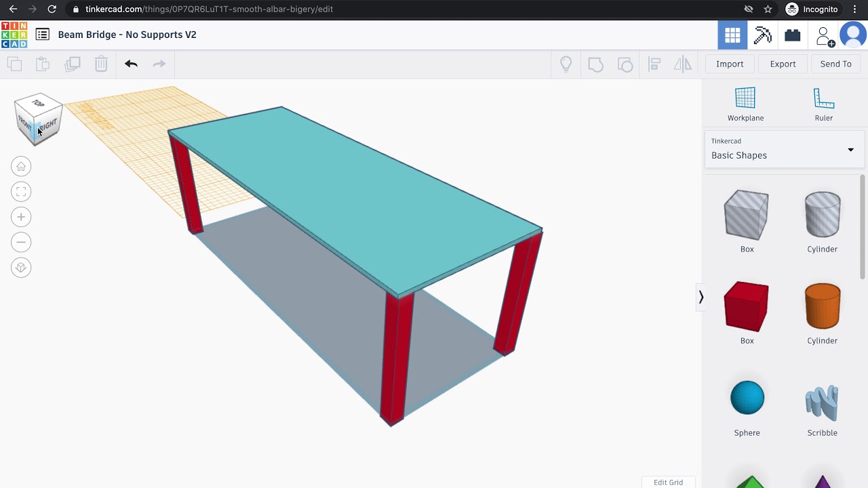The image size is (868, 488).
Task: Open the Blocks pickaxe mode
Action: click(763, 35)
